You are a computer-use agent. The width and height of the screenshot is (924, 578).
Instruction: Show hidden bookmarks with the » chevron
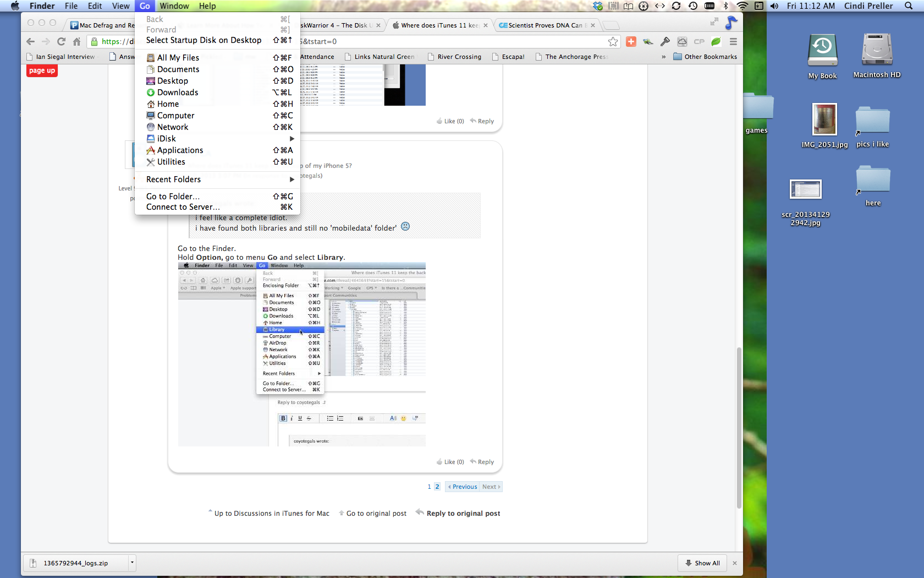coord(663,57)
